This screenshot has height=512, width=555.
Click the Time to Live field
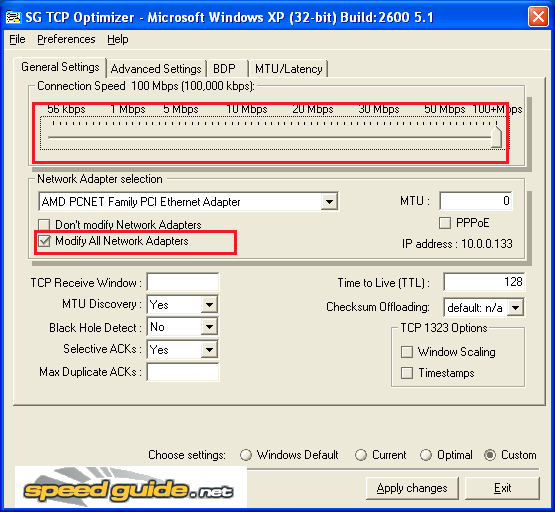(x=484, y=282)
